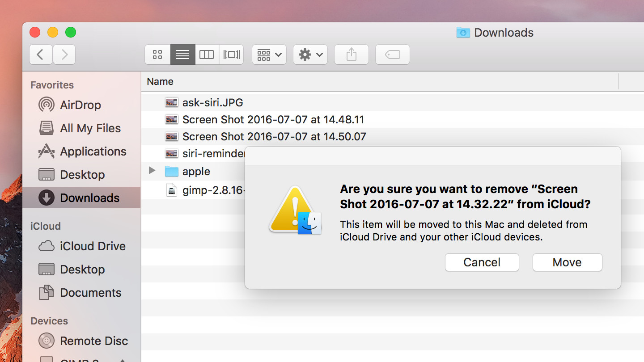The height and width of the screenshot is (362, 644).
Task: Click the Applications sidebar icon
Action: point(47,152)
